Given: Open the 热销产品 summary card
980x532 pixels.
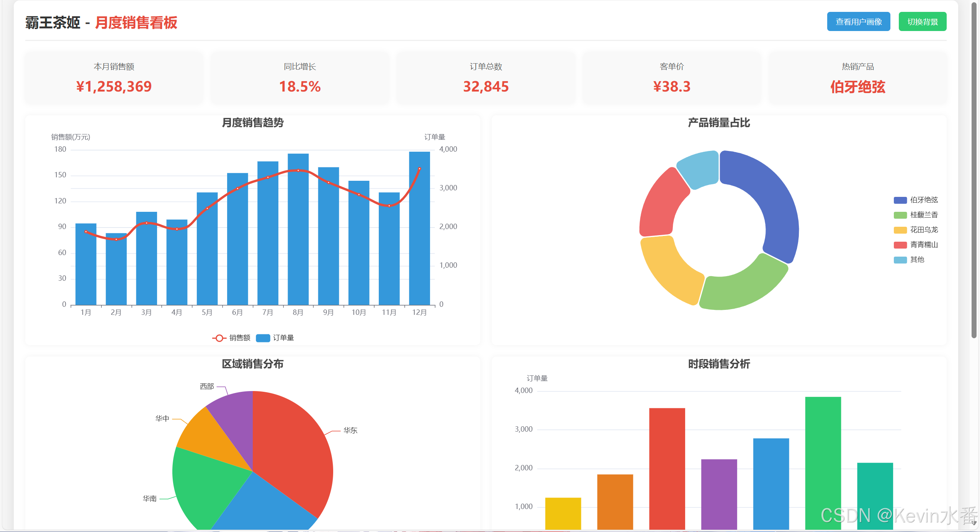Looking at the screenshot, I should [857, 78].
